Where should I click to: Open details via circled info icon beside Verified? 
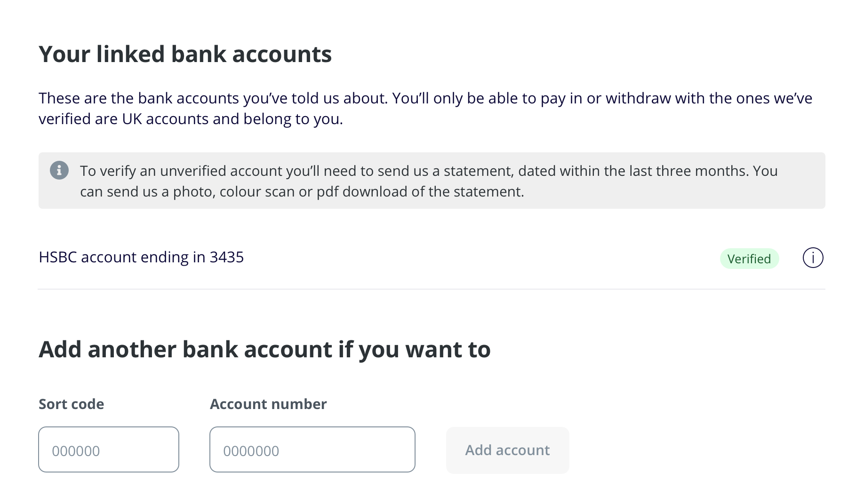[x=813, y=258]
